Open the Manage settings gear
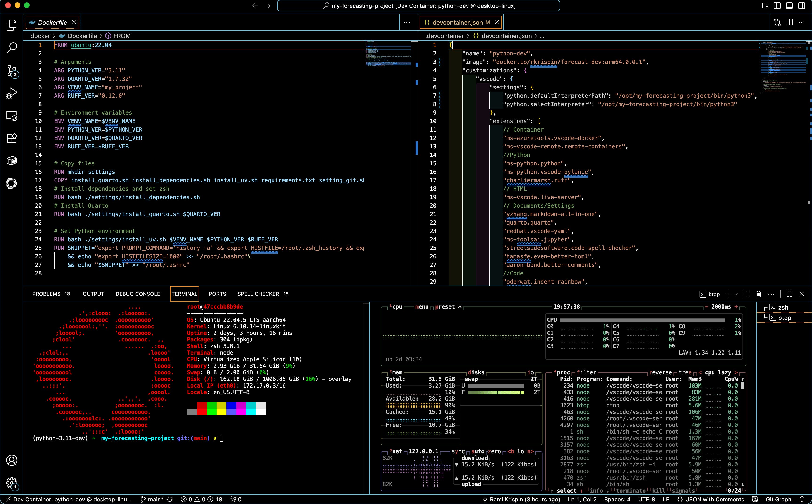This screenshot has width=812, height=504. [12, 482]
